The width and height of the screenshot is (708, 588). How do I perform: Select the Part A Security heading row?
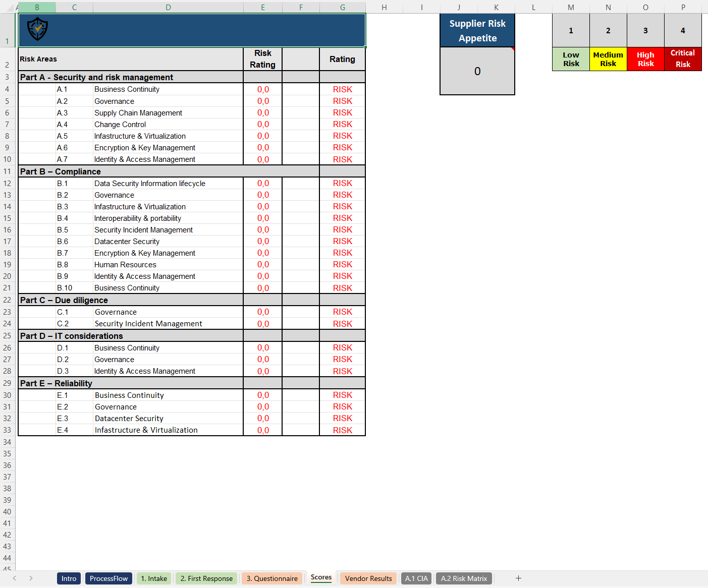pos(96,77)
